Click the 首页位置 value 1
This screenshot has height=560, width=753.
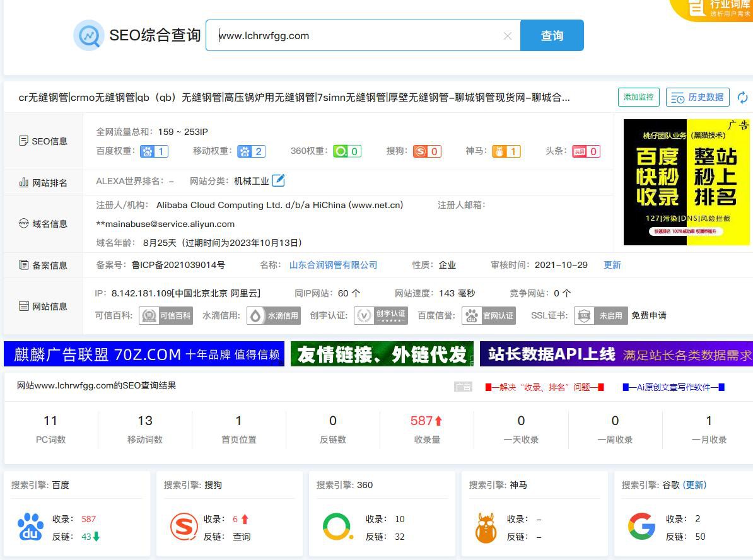point(238,421)
